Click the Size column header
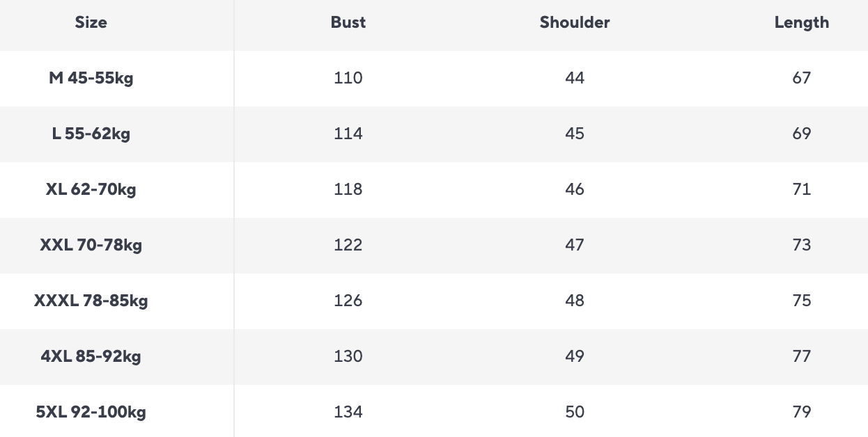 [91, 22]
